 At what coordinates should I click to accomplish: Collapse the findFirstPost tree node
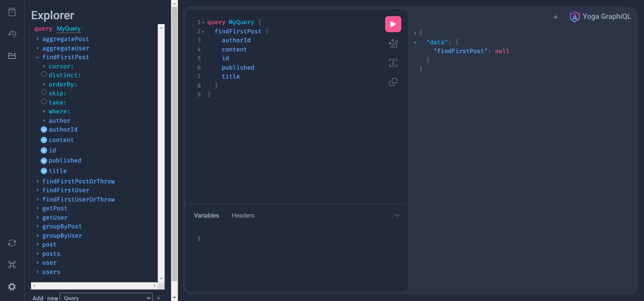(38, 57)
